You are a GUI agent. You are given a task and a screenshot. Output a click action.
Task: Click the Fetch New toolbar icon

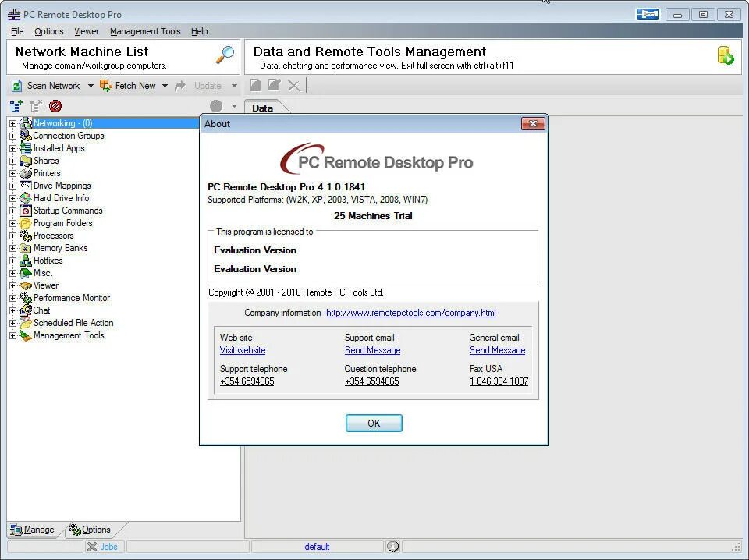(105, 86)
